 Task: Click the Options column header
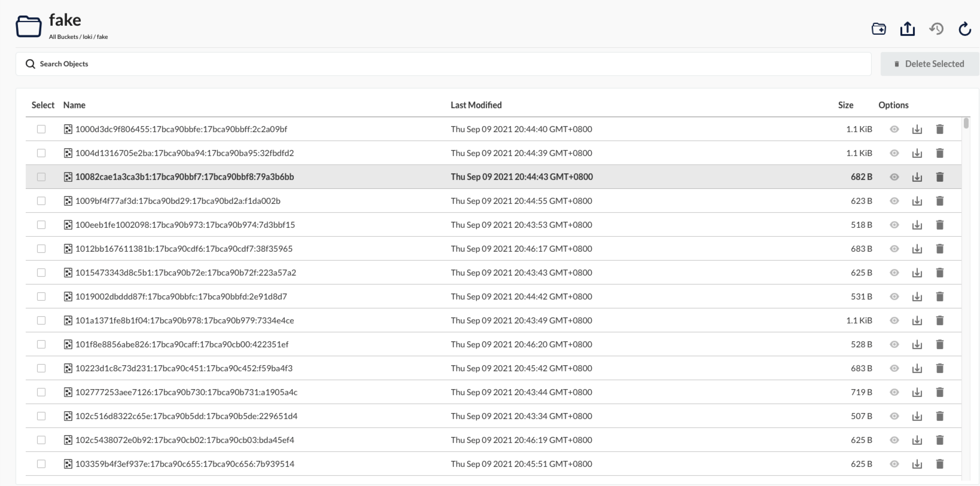(x=893, y=105)
